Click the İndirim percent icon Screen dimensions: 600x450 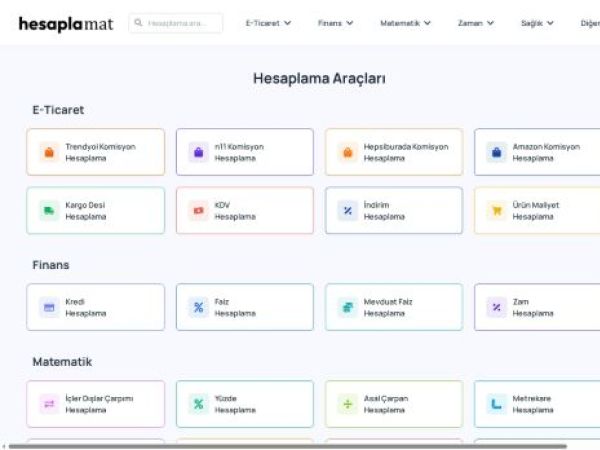coord(347,210)
